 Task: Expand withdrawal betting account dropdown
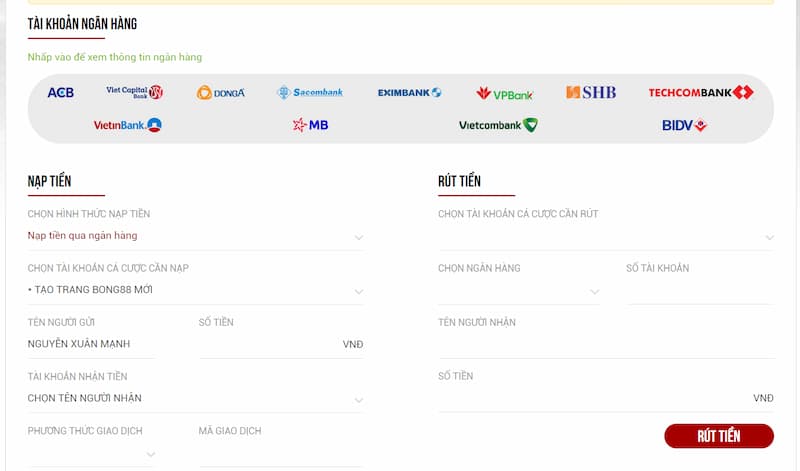coord(605,237)
